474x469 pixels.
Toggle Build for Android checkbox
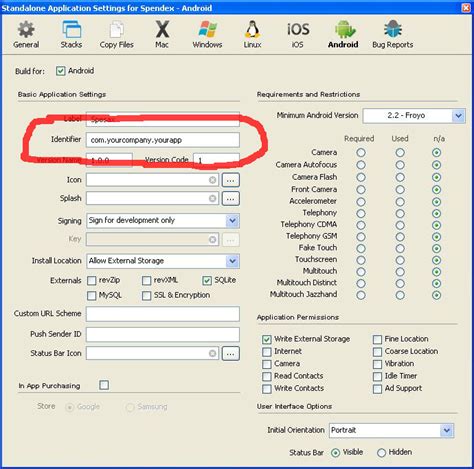[60, 71]
